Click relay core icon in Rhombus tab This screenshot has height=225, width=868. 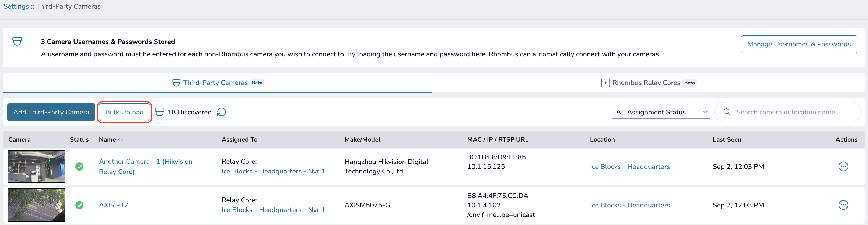coord(605,83)
